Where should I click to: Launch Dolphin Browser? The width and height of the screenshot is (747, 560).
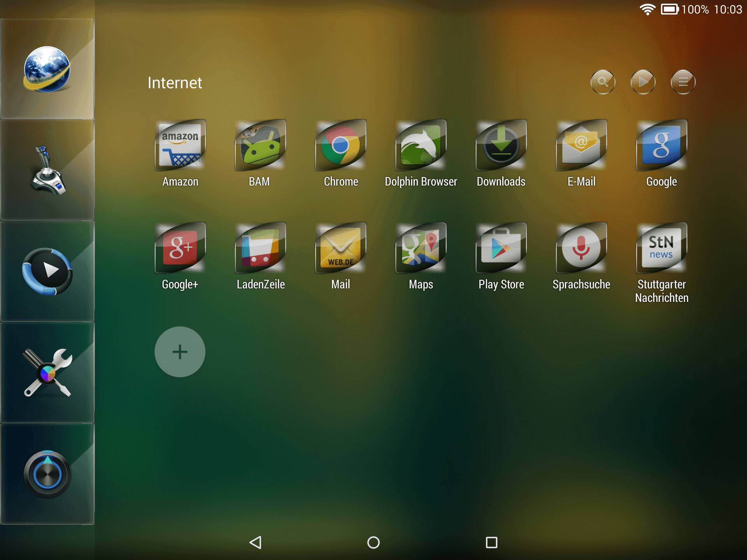[x=421, y=145]
